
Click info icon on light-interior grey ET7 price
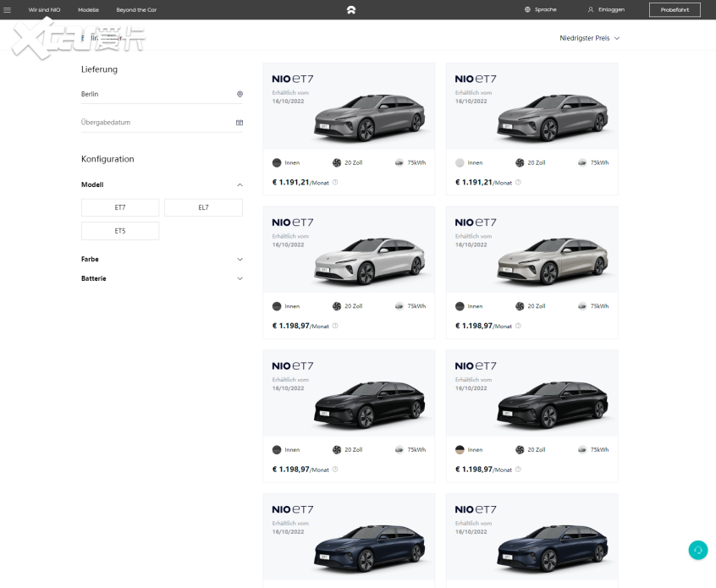click(518, 182)
